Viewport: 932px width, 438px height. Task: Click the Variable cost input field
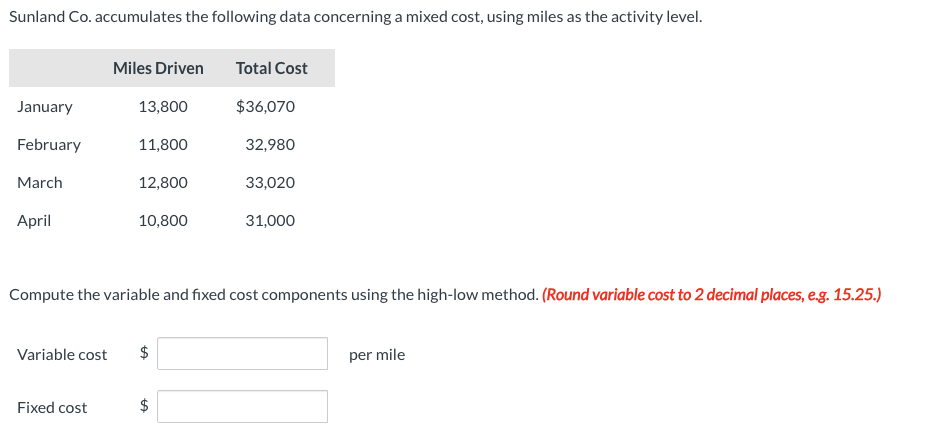pyautogui.click(x=243, y=354)
